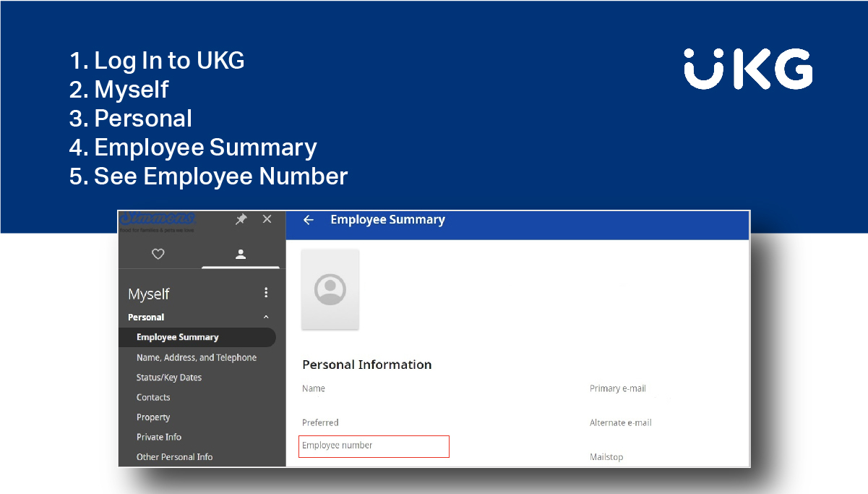Select Employee Summary in the sidebar

[x=178, y=337]
